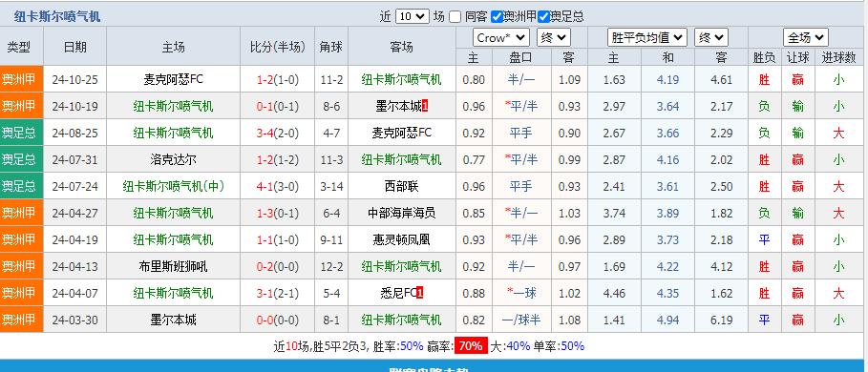Click the red card badge beside 悉尼FC
868x372 pixels.
pos(419,293)
